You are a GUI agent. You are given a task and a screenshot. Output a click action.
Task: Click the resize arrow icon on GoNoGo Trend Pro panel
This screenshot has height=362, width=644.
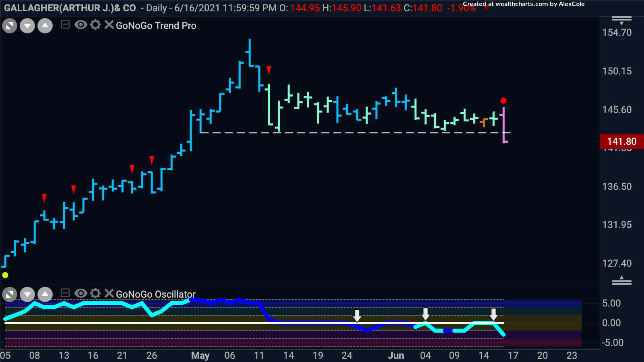pyautogui.click(x=10, y=26)
